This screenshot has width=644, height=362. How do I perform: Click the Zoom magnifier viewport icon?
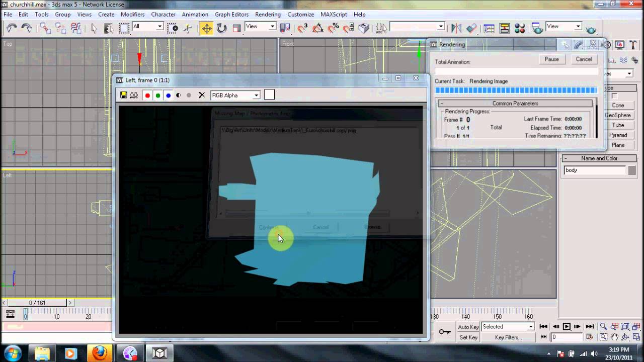point(603,327)
